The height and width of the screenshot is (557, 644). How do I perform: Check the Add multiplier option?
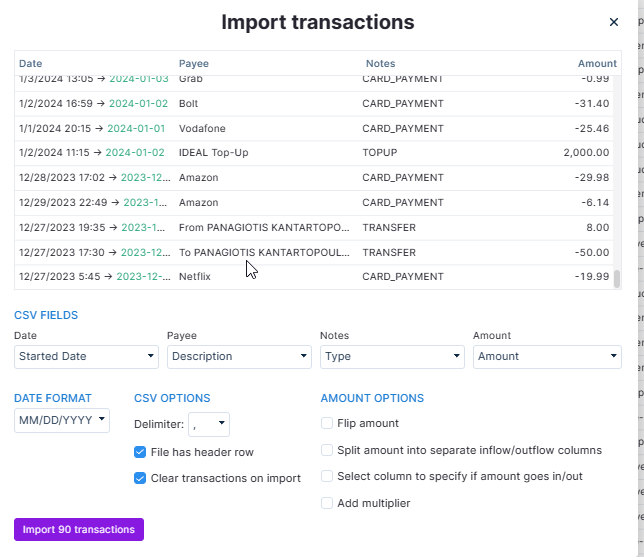pyautogui.click(x=327, y=503)
